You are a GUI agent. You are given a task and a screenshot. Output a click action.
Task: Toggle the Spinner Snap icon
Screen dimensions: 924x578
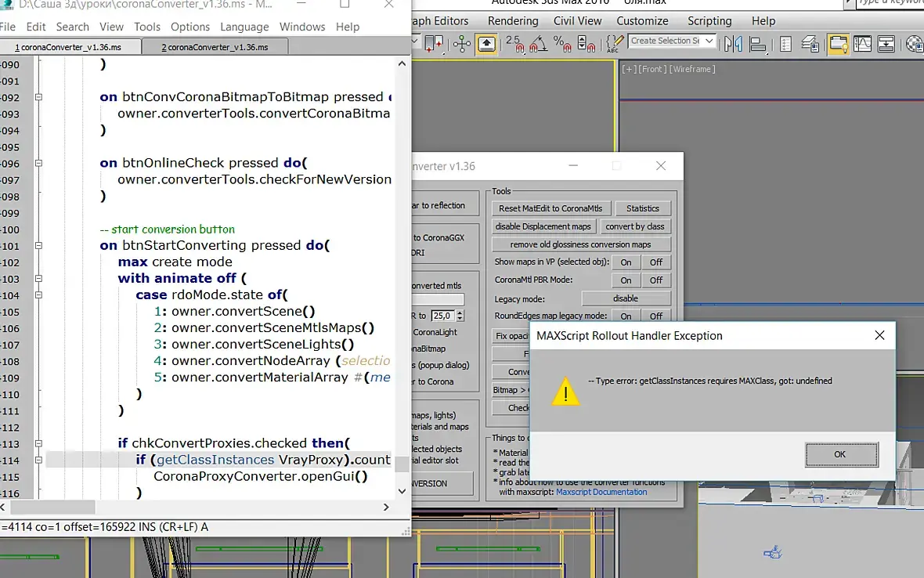tap(586, 44)
